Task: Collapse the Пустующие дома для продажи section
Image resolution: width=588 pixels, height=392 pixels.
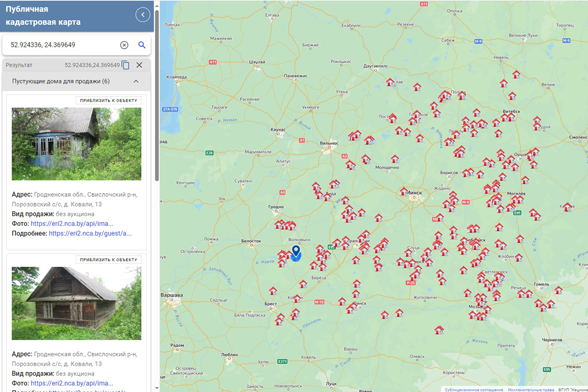Action: (x=136, y=81)
